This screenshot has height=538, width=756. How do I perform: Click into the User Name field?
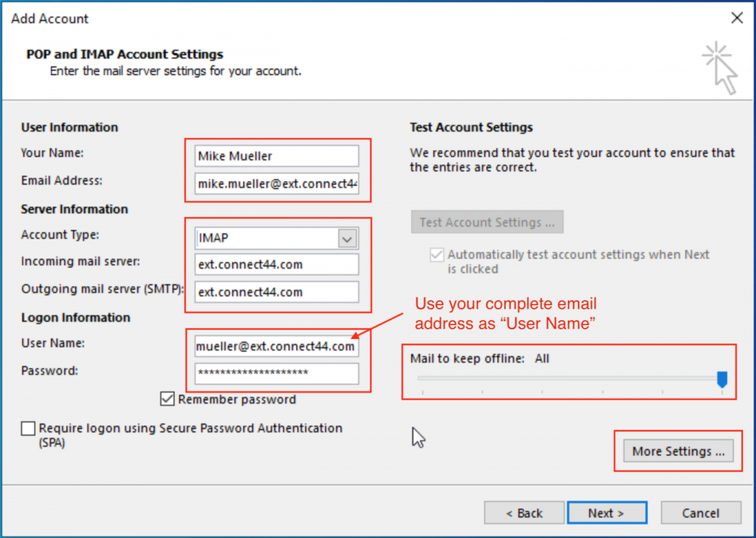(276, 346)
